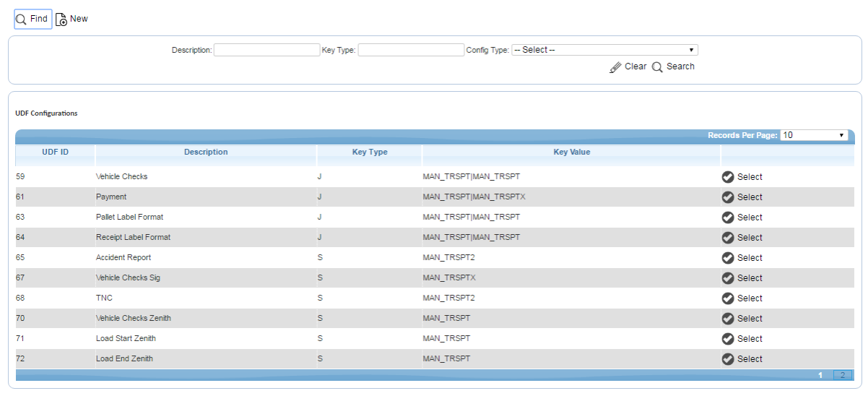This screenshot has width=868, height=396.
Task: Click the checkmark icon for Vehicle Checks Sig
Action: pyautogui.click(x=728, y=278)
